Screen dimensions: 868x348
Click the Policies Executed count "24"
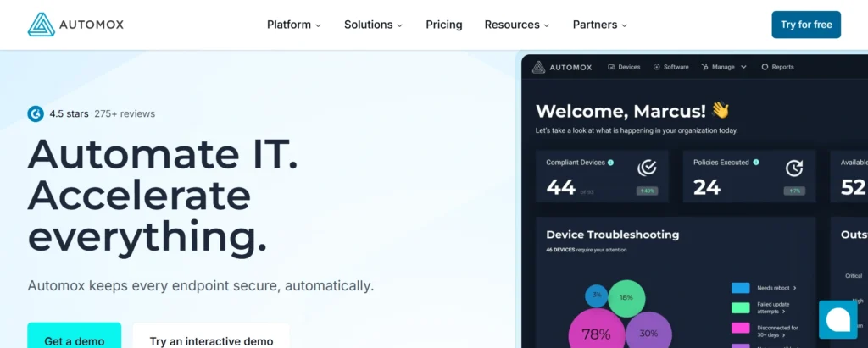(x=707, y=187)
